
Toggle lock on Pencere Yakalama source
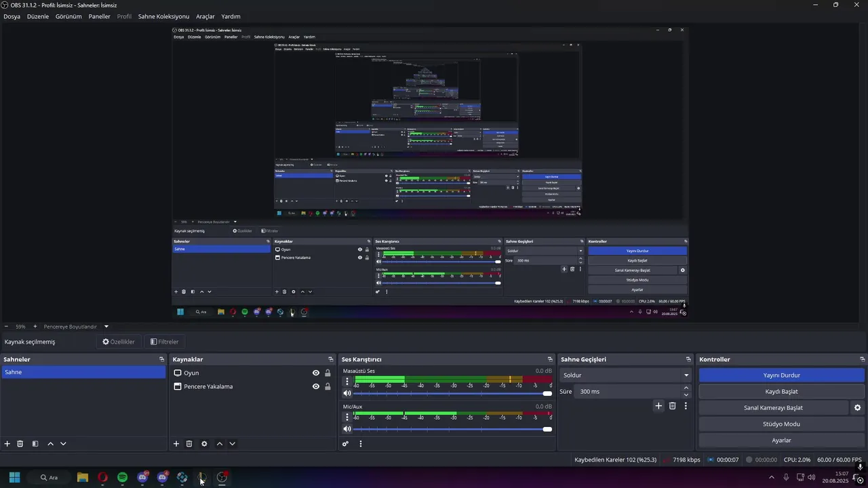(328, 386)
